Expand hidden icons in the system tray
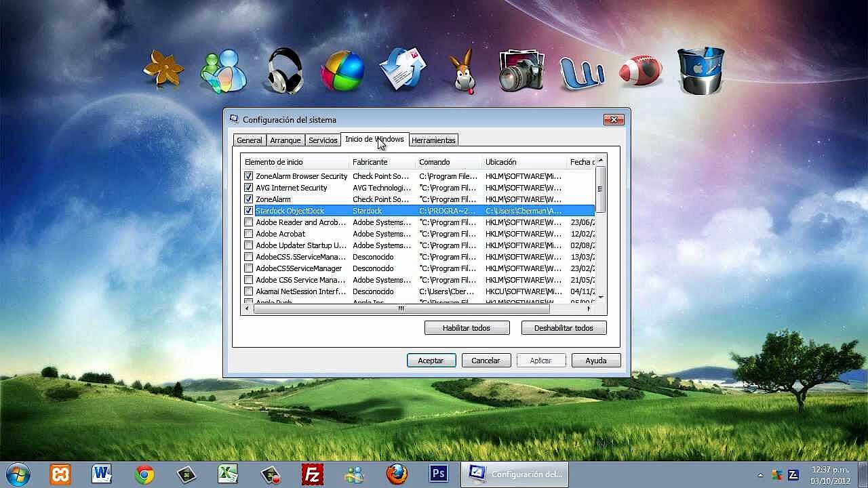This screenshot has height=488, width=868. [759, 474]
